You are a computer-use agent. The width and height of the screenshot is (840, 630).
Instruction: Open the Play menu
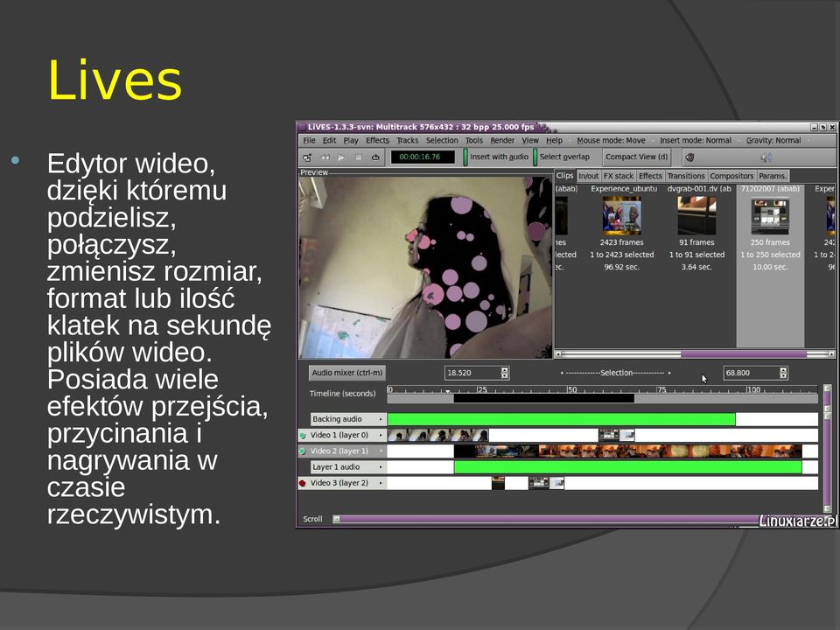click(x=351, y=140)
